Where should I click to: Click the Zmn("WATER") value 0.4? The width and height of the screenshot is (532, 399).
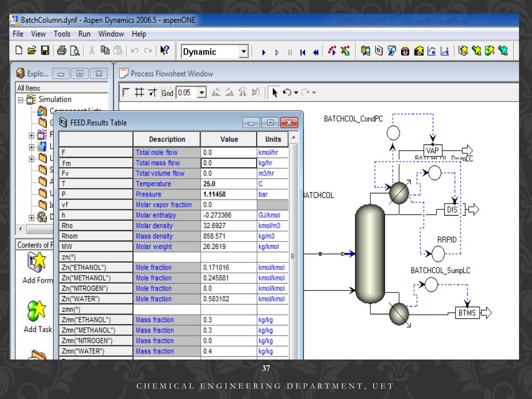click(229, 352)
